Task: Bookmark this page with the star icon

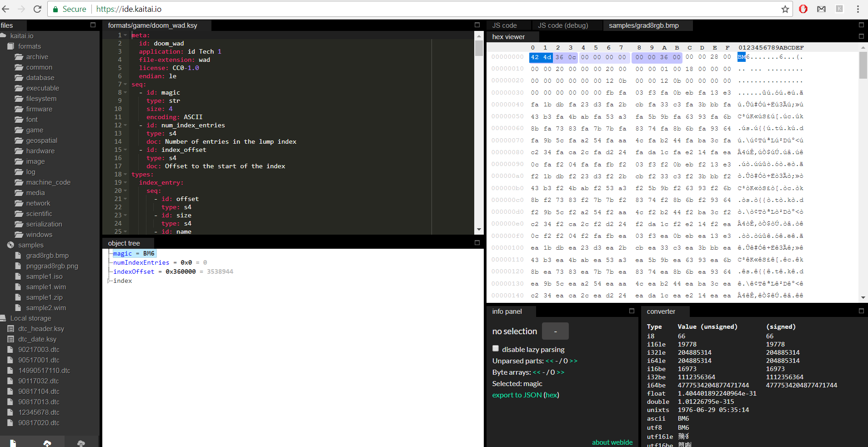Action: [785, 9]
